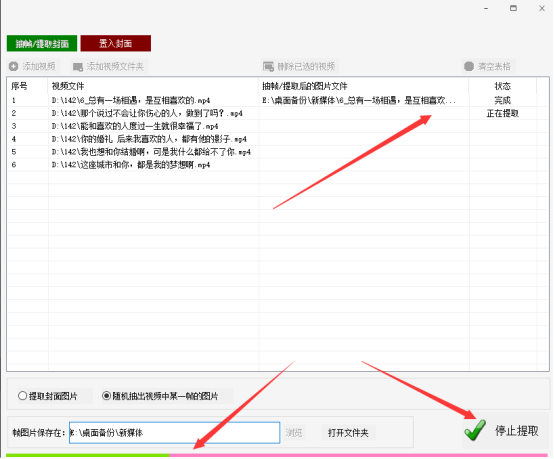Click the 添加视频 plus icon

point(13,66)
